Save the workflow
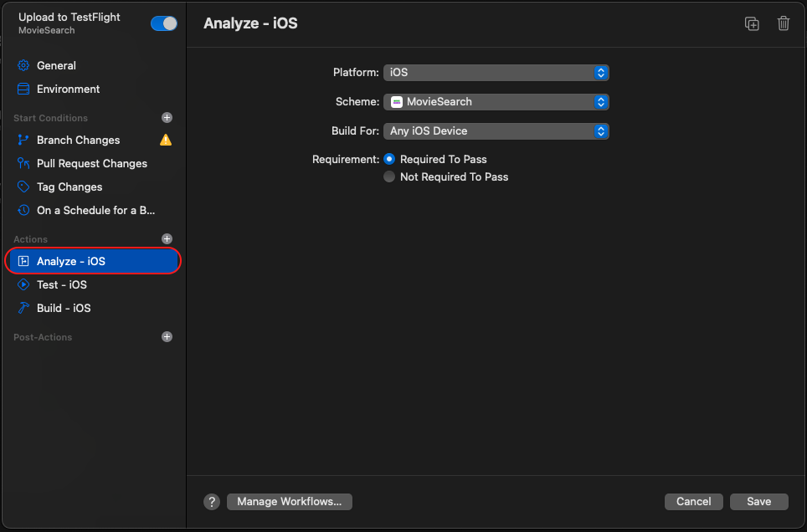The width and height of the screenshot is (807, 532). point(758,502)
